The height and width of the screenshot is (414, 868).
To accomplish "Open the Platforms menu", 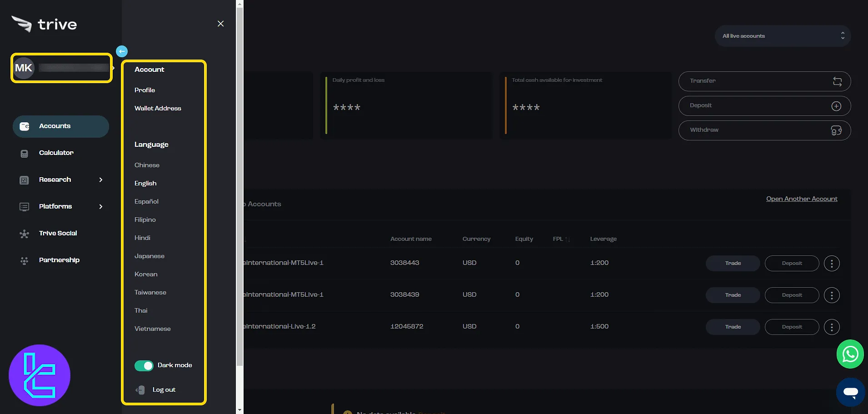I will coord(55,206).
